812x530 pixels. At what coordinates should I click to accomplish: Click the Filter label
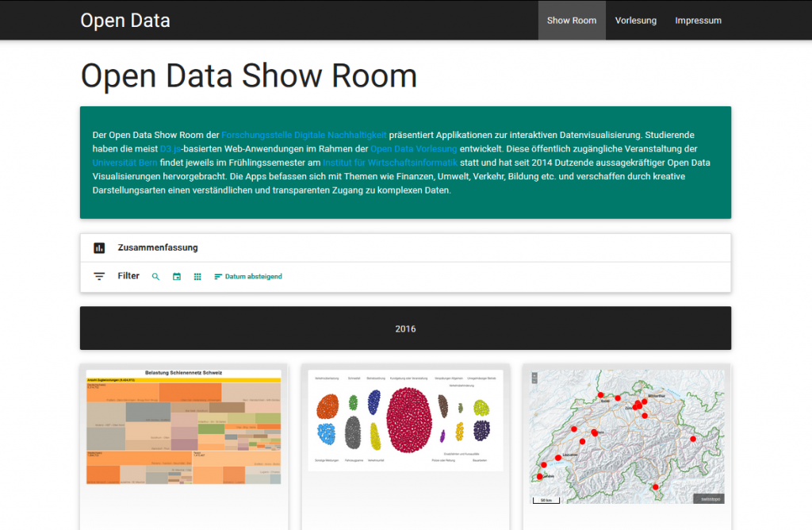128,276
